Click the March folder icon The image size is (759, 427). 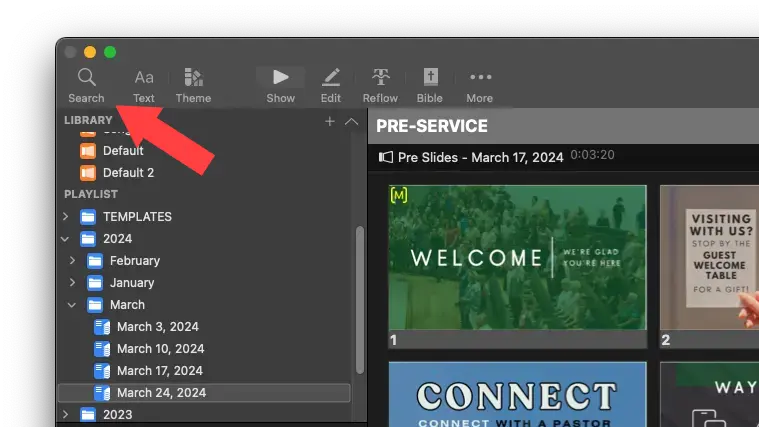pyautogui.click(x=95, y=305)
